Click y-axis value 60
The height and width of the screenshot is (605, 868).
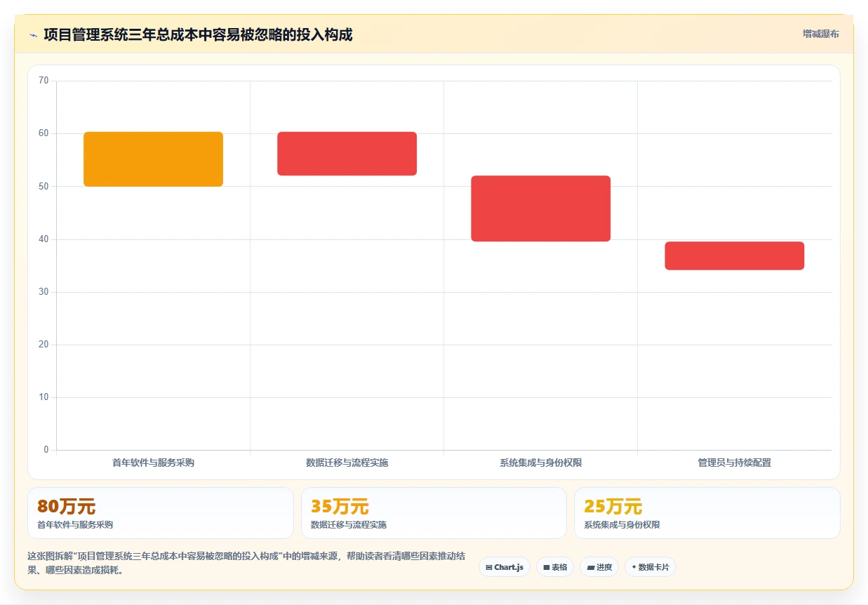44,133
